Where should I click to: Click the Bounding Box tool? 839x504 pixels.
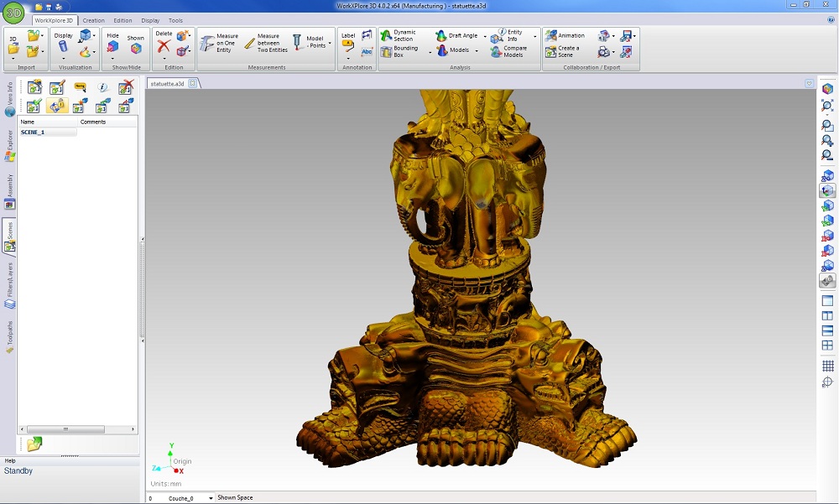[398, 51]
